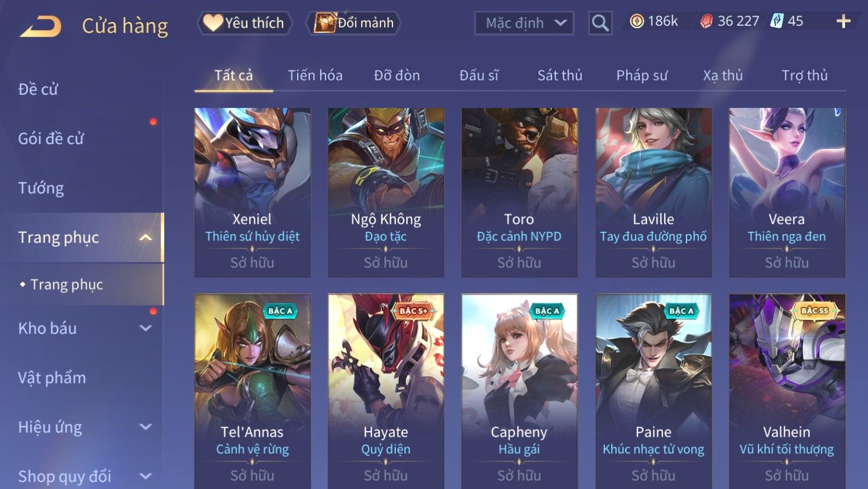Screen dimensions: 868x489
Task: Open the search magnifier icon
Action: [600, 23]
